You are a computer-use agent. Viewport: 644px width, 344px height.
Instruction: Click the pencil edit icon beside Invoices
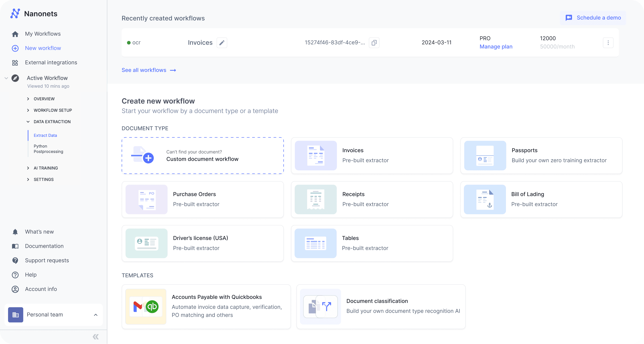click(x=222, y=43)
